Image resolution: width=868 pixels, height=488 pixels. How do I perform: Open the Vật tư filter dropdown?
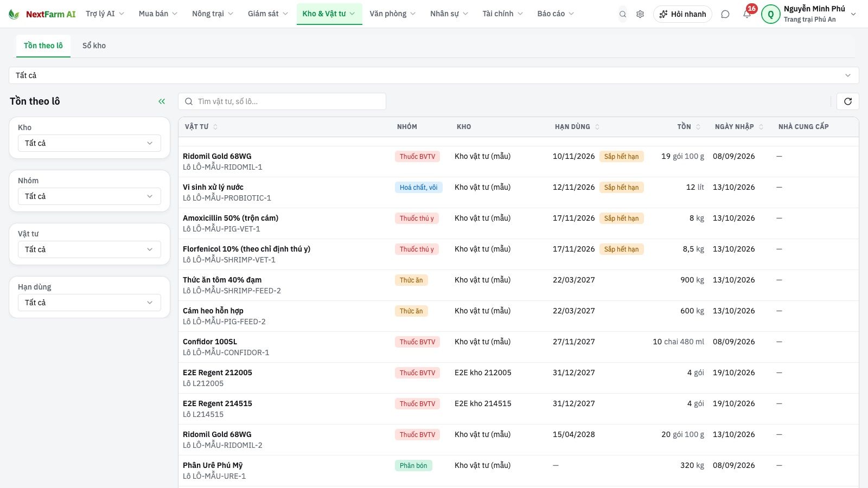(x=90, y=249)
